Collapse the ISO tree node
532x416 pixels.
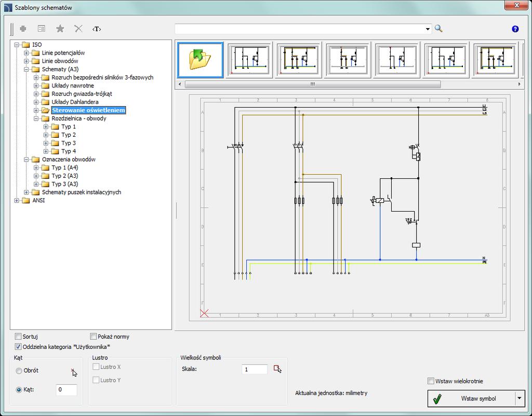point(16,45)
